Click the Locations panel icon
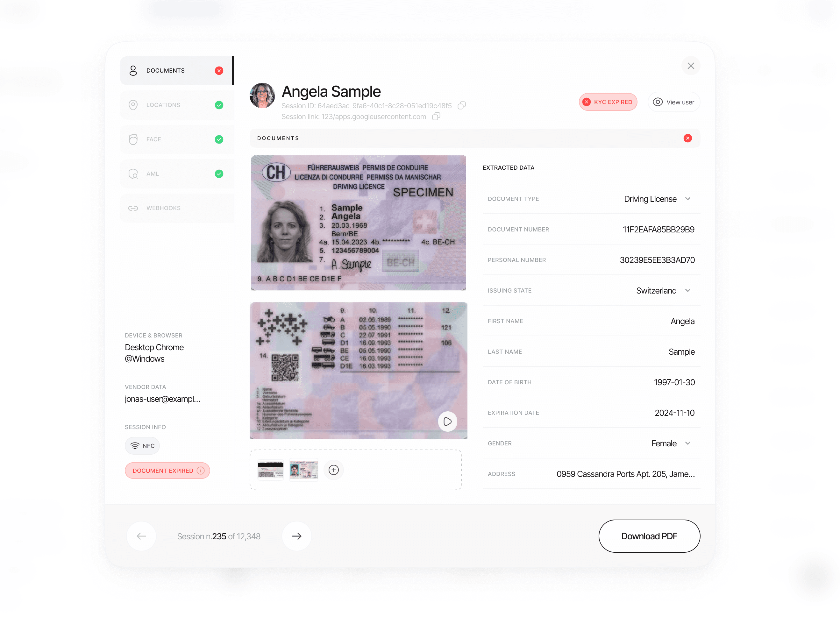Screen dimensions: 840x617 click(133, 104)
